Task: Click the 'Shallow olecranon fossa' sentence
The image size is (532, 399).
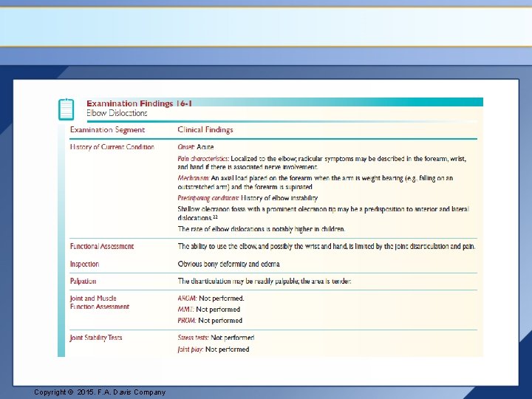Action: pyautogui.click(x=323, y=214)
